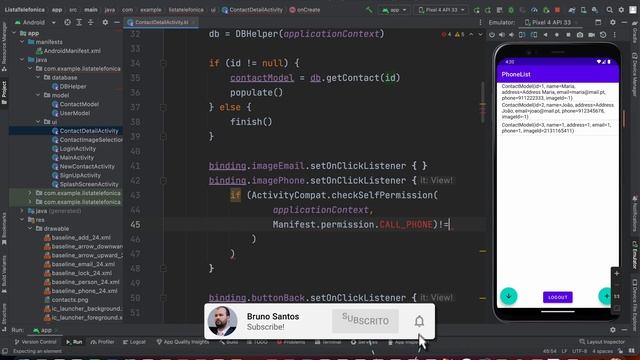Click emulator Volume Up icon
The width and height of the screenshot is (640, 360).
pos(502,35)
